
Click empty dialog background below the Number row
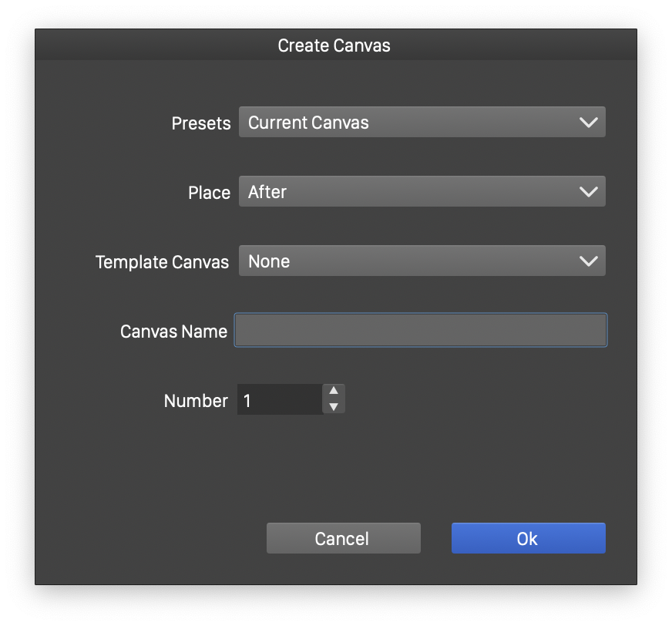[x=335, y=463]
